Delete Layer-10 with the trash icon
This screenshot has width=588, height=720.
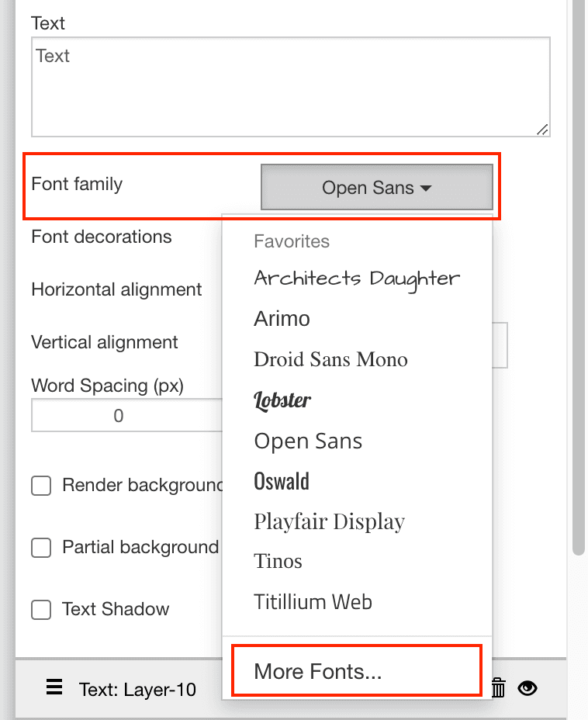click(x=499, y=687)
